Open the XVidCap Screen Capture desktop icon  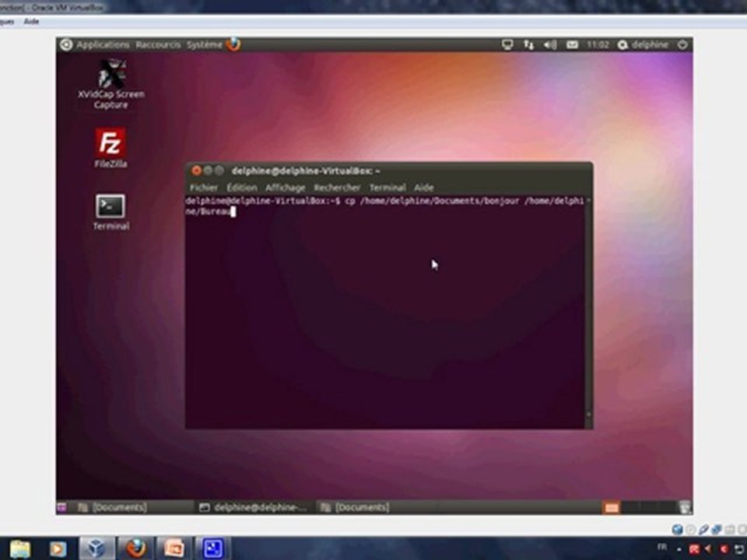pos(111,84)
